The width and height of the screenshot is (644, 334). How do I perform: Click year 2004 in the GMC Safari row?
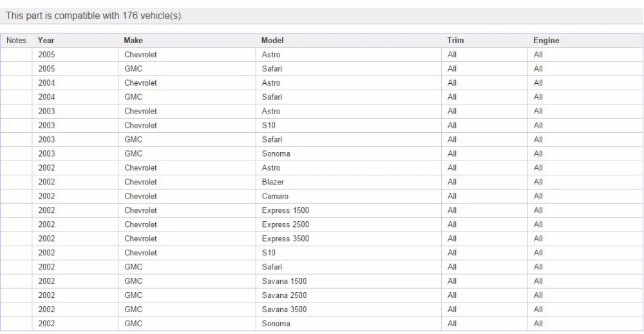(x=46, y=97)
